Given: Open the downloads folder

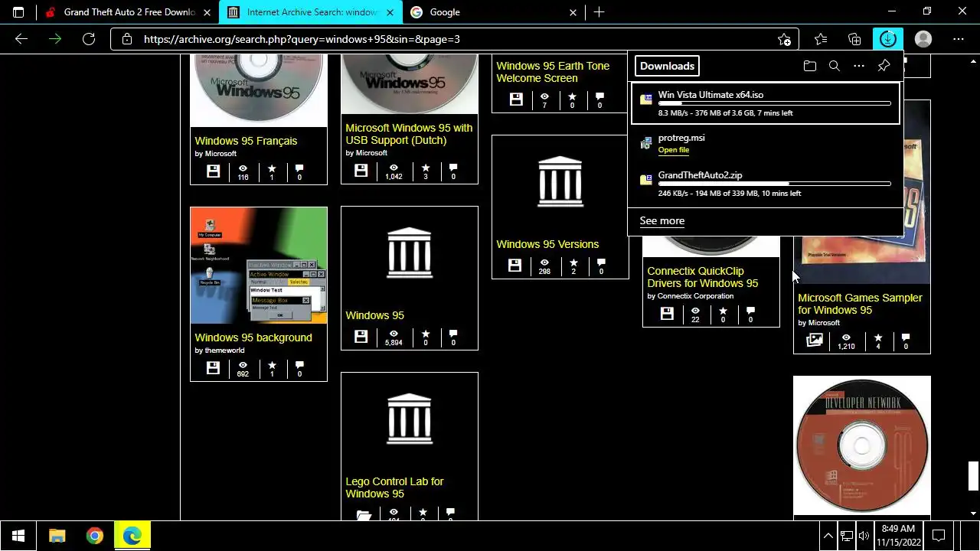Looking at the screenshot, I should 810,66.
